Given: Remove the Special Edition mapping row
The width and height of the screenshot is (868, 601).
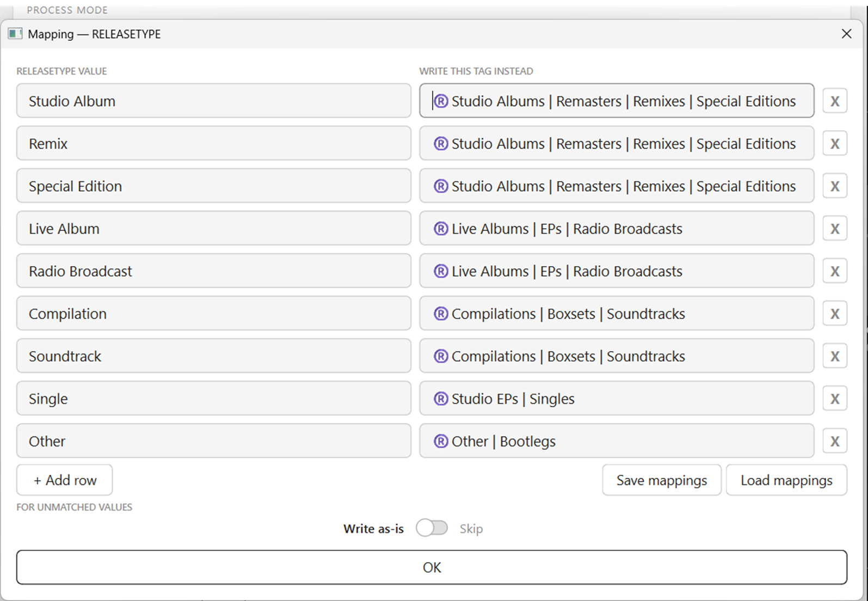Looking at the screenshot, I should (x=834, y=186).
